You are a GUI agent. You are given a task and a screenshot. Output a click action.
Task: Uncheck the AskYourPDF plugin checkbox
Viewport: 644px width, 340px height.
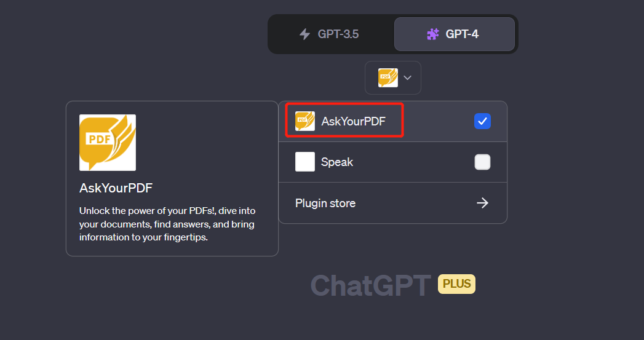[x=483, y=121]
